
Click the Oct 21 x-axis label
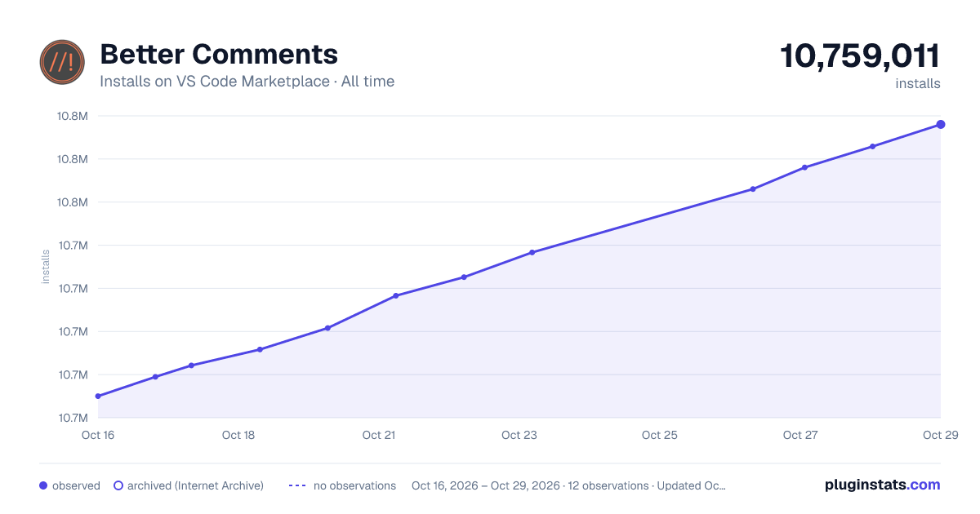click(x=379, y=435)
